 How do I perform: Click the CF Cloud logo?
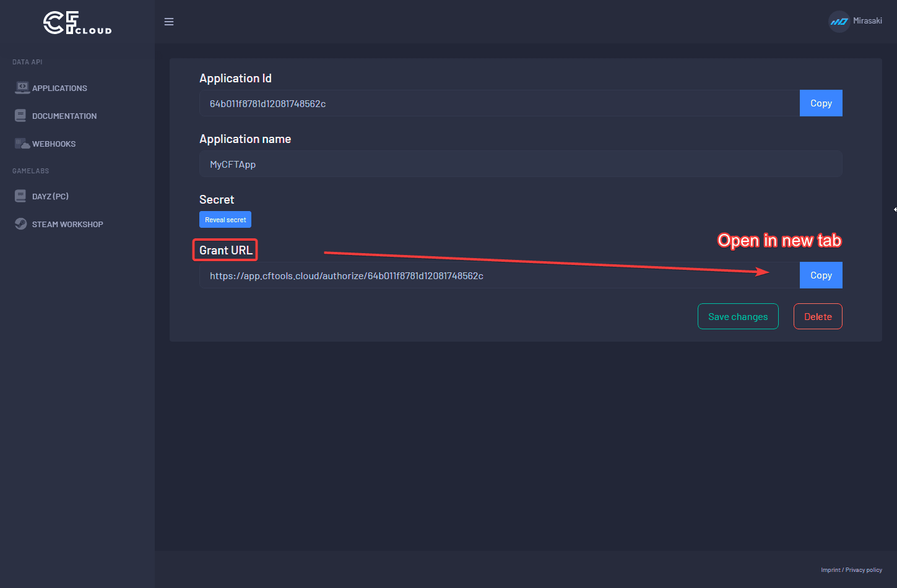(x=77, y=22)
